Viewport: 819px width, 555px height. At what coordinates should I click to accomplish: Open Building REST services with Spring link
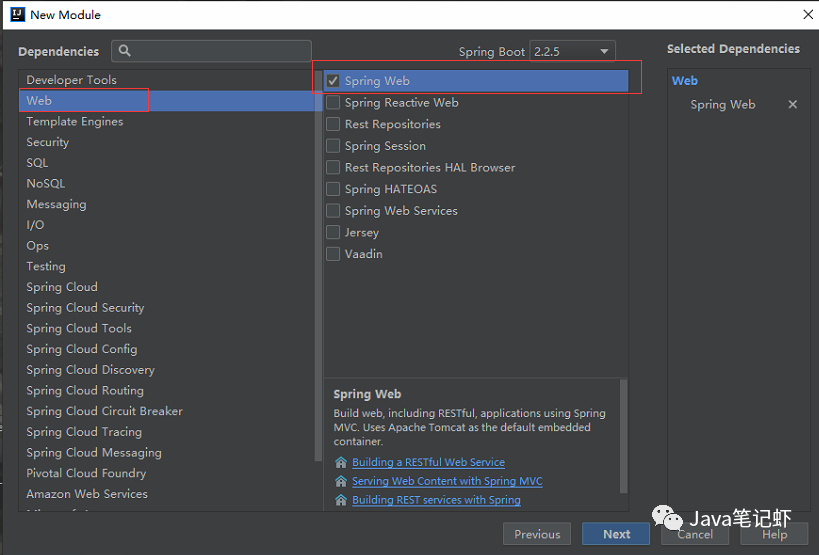(x=436, y=500)
